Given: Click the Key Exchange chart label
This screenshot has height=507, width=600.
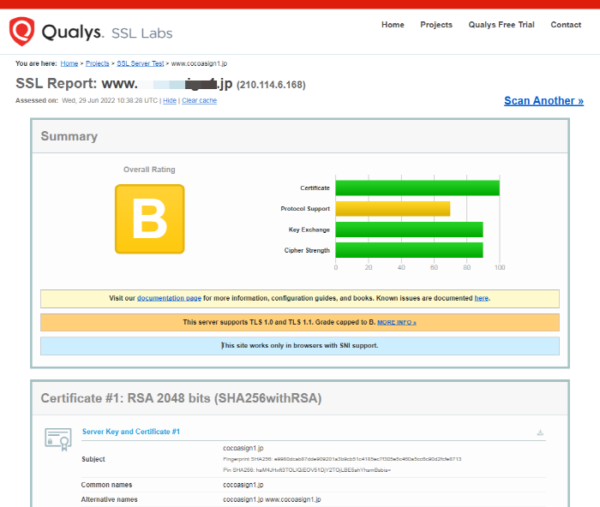Looking at the screenshot, I should pyautogui.click(x=309, y=230).
